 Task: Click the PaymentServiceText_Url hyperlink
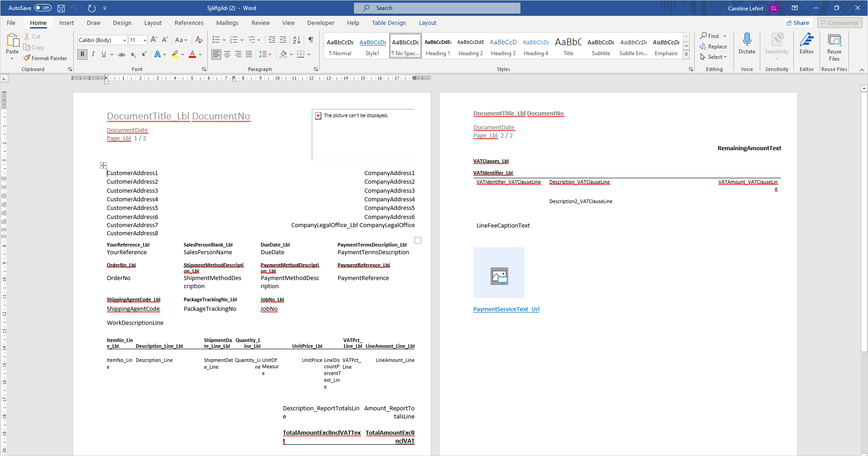point(506,309)
